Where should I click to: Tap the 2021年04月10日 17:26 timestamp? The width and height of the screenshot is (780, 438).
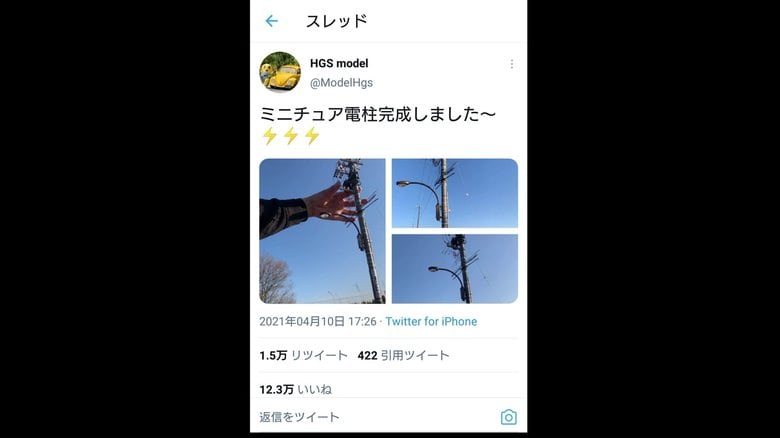pos(318,322)
